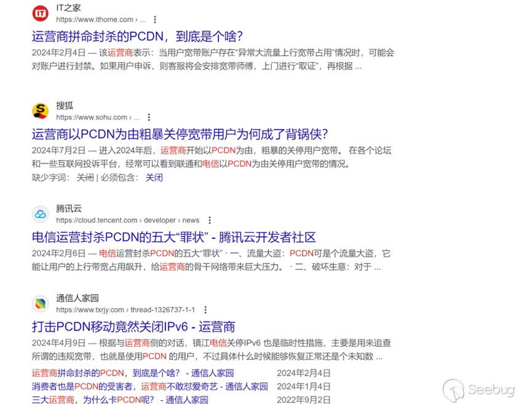Open the three-dot menu on the IT之家 result

tap(154, 19)
